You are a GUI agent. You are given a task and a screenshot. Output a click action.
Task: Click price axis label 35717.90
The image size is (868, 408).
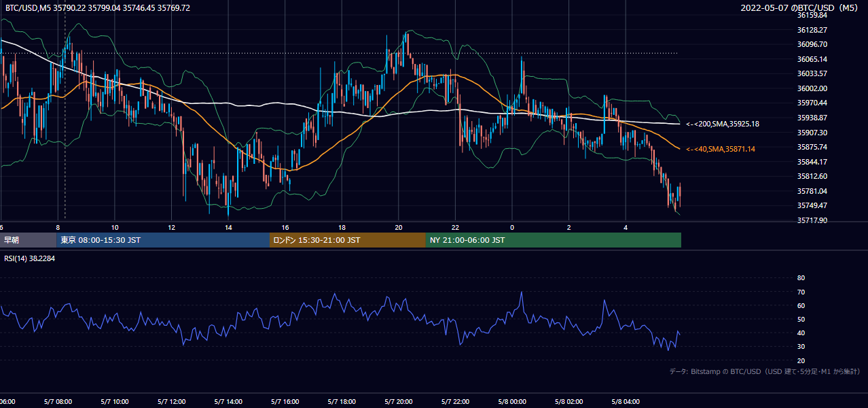812,220
